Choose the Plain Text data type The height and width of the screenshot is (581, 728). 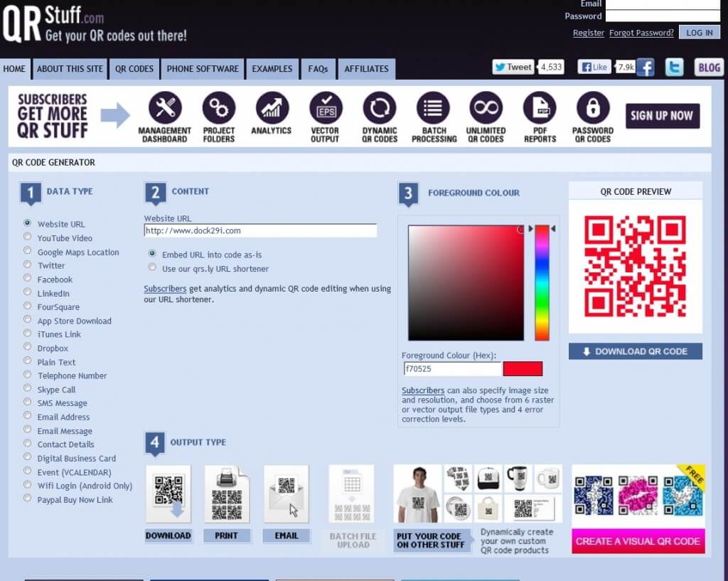point(28,361)
